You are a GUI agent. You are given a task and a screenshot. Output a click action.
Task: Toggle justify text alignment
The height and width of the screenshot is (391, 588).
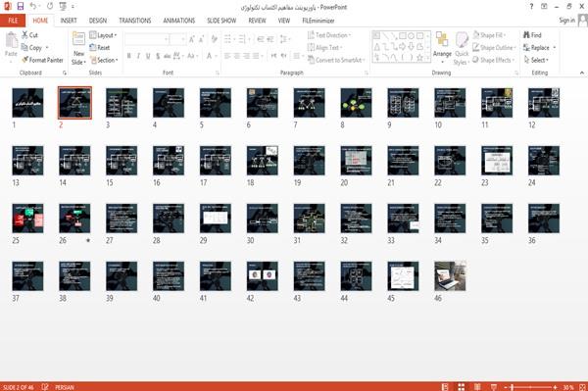click(256, 56)
